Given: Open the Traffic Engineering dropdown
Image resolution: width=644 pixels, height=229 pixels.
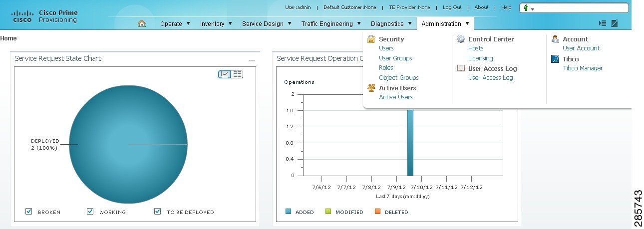Looking at the screenshot, I should (330, 23).
